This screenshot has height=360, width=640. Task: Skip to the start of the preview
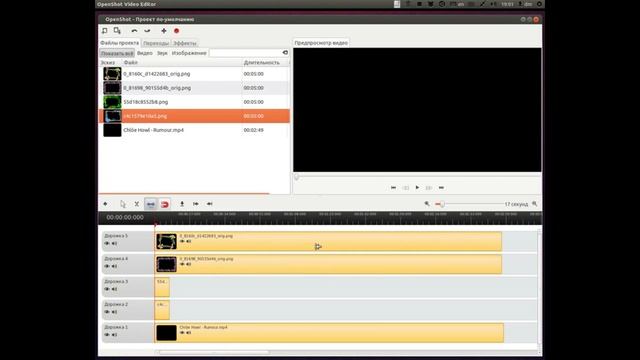click(393, 188)
